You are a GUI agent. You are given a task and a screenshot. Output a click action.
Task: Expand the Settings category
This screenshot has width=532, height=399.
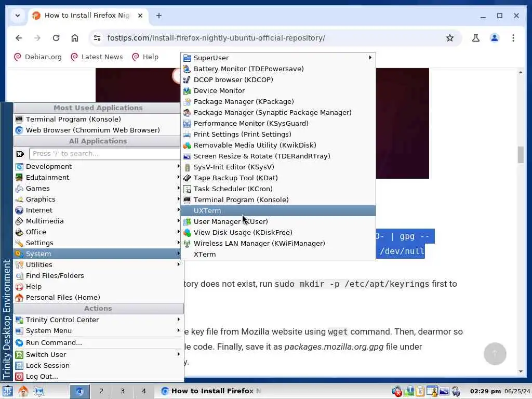click(97, 243)
